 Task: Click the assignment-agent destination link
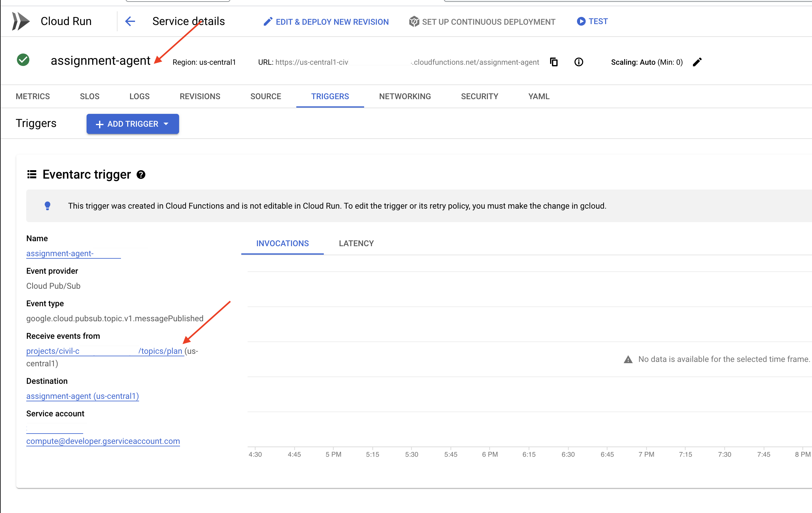coord(82,396)
